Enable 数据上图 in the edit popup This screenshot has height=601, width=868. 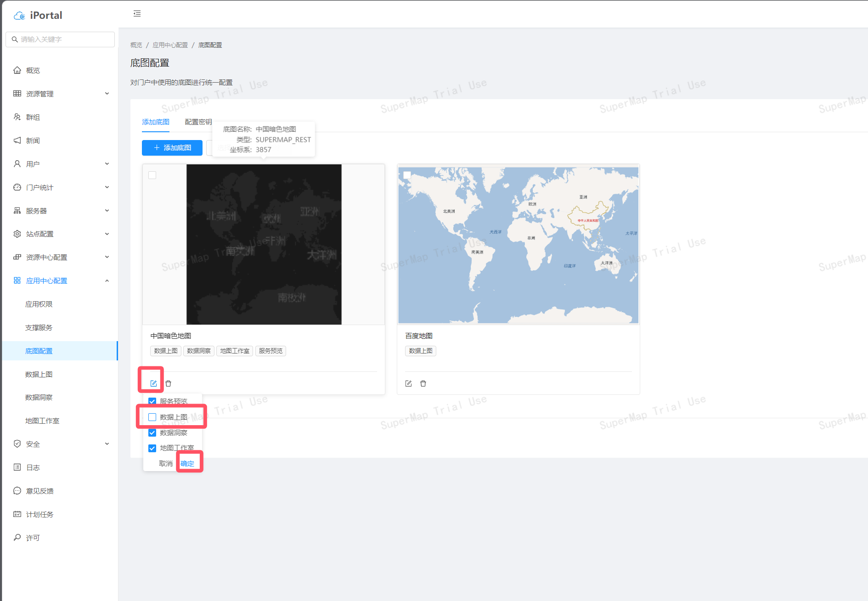pos(152,417)
